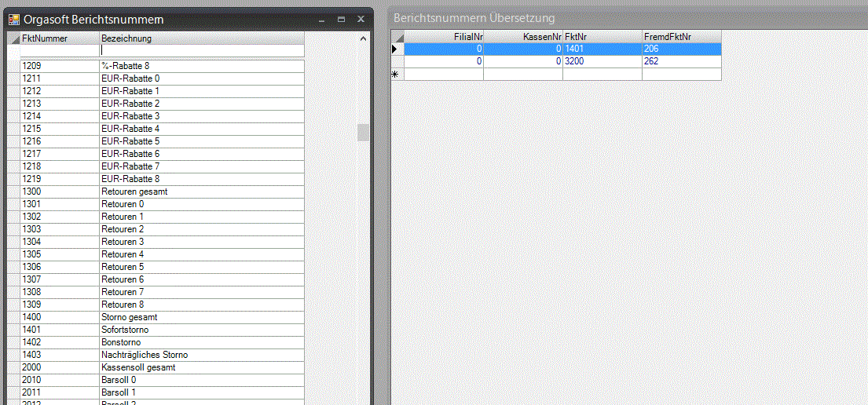The image size is (868, 405).
Task: Click the FktNr cell containing 3200
Action: pyautogui.click(x=602, y=61)
